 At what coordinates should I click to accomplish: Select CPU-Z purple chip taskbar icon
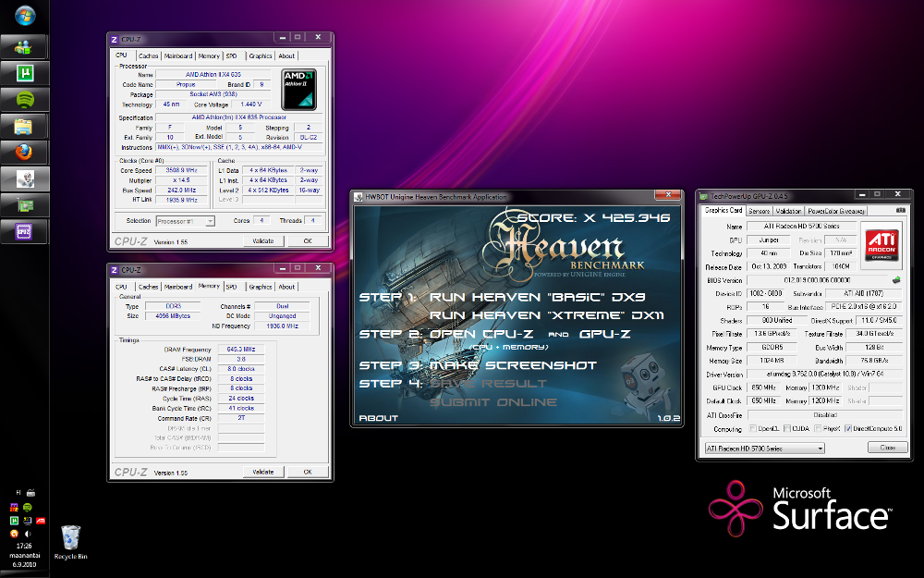tap(24, 232)
